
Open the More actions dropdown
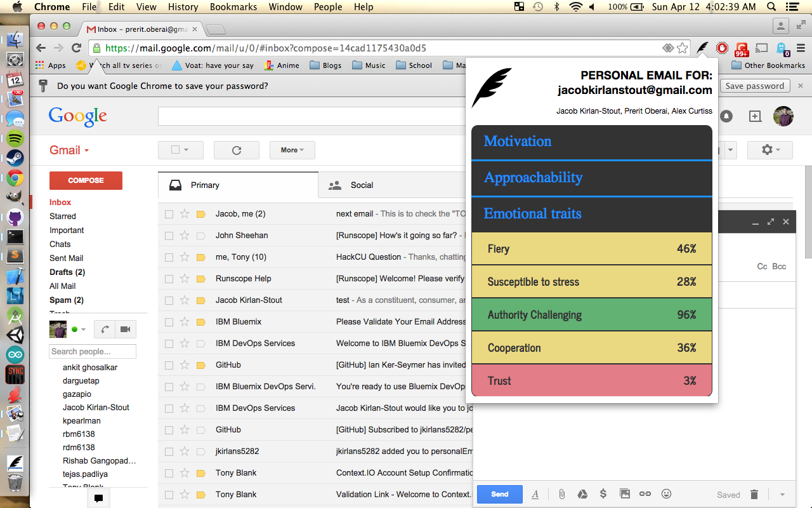(292, 150)
